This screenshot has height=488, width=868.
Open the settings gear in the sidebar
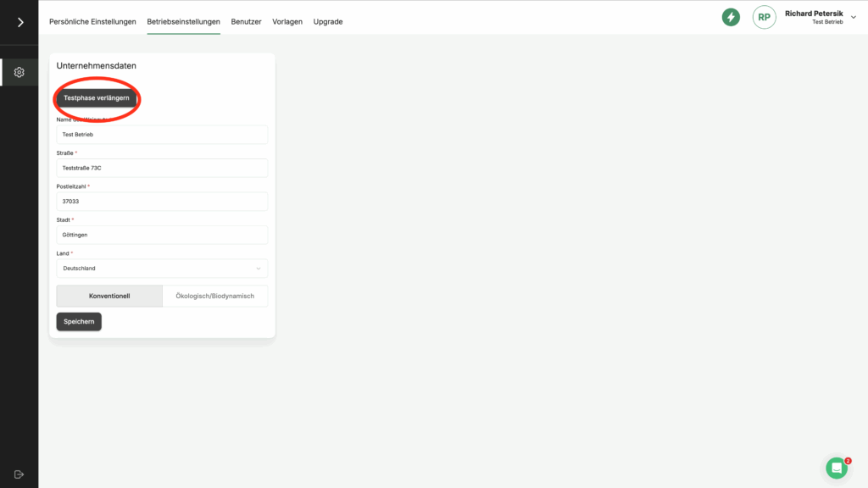[x=19, y=73]
